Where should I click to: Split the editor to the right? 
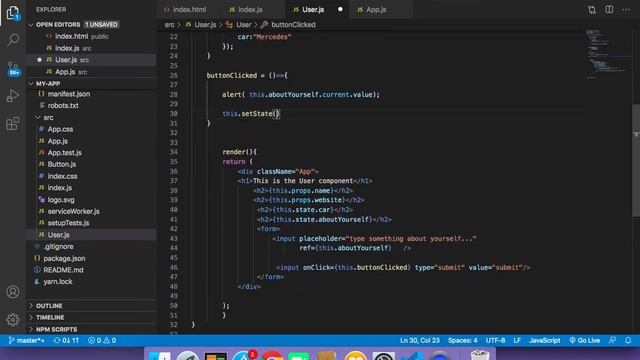click(x=609, y=9)
